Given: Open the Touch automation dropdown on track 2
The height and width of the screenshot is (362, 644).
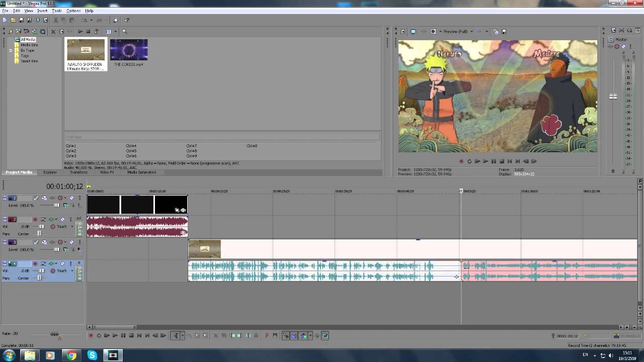Looking at the screenshot, I should (72, 227).
